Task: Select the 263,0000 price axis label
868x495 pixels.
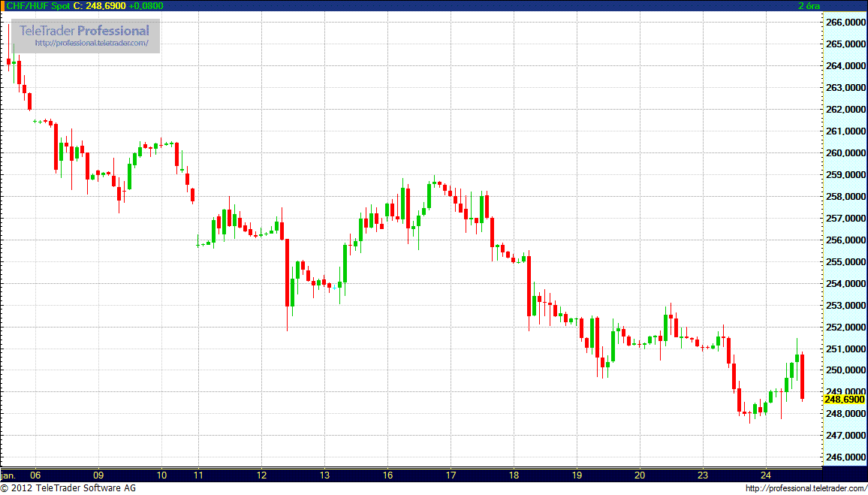Action: [845, 88]
